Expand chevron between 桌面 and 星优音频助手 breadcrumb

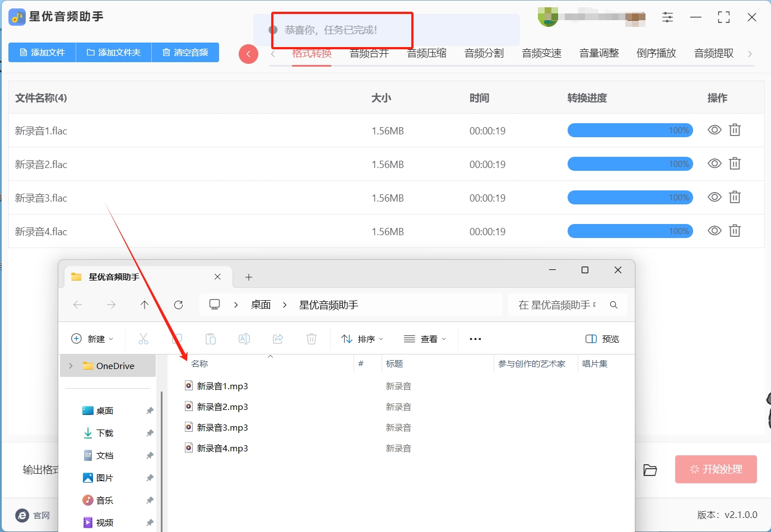[x=285, y=305]
